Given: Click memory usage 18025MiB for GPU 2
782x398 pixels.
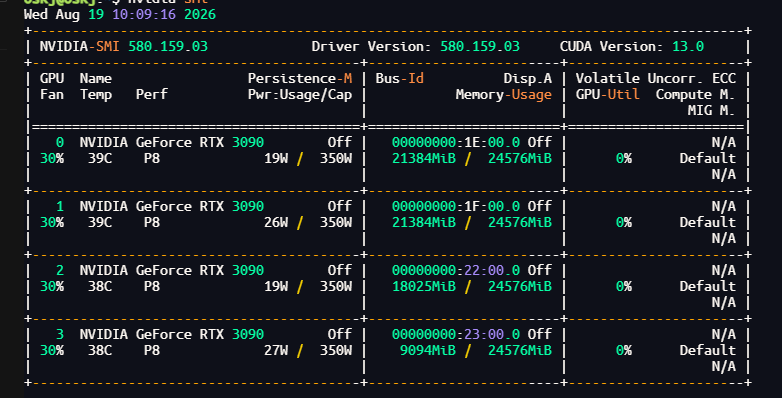Looking at the screenshot, I should [424, 286].
